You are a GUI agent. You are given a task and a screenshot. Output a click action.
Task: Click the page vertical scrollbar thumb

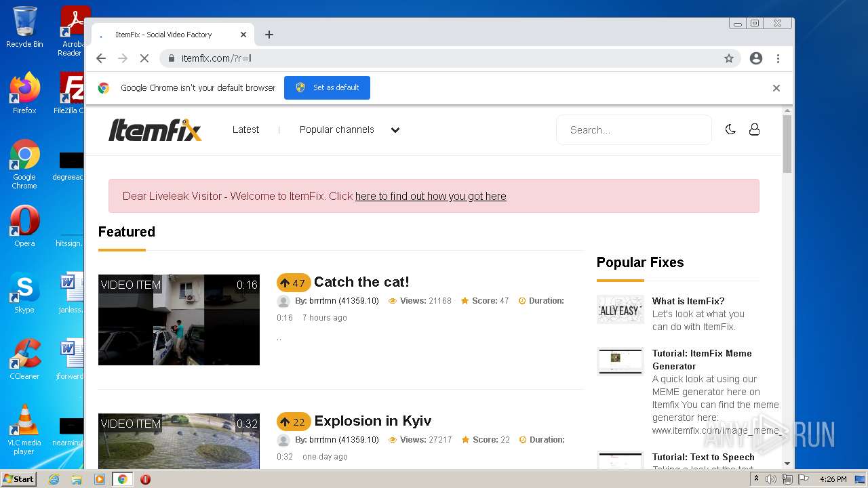coord(787,144)
